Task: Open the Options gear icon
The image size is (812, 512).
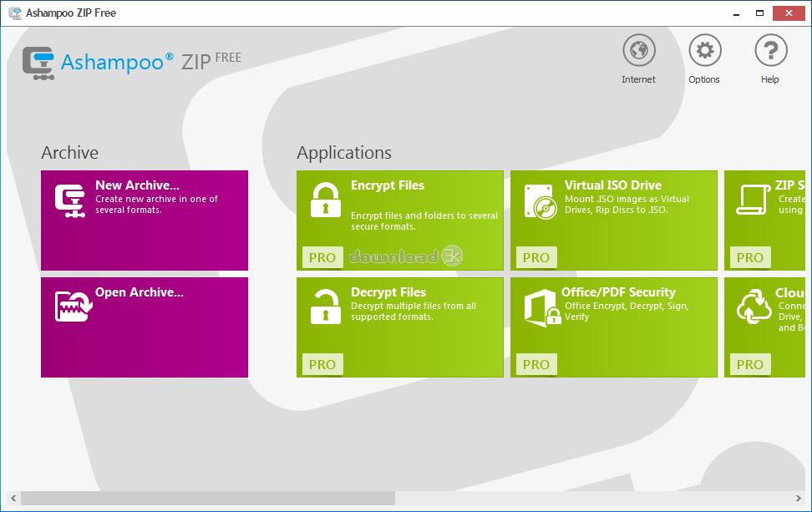Action: [704, 50]
